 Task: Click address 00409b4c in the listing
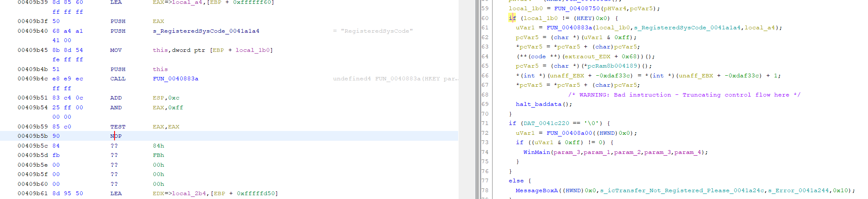pyautogui.click(x=33, y=79)
